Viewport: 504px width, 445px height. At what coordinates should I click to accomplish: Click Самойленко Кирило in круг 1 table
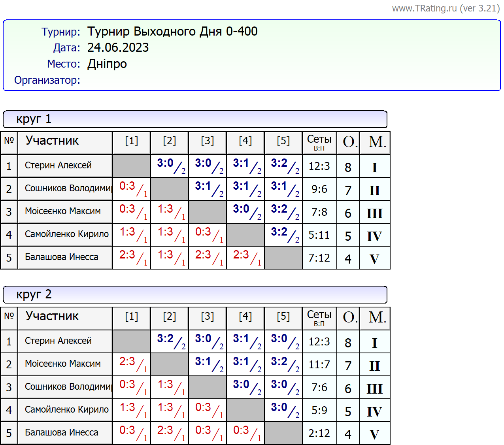click(x=66, y=234)
